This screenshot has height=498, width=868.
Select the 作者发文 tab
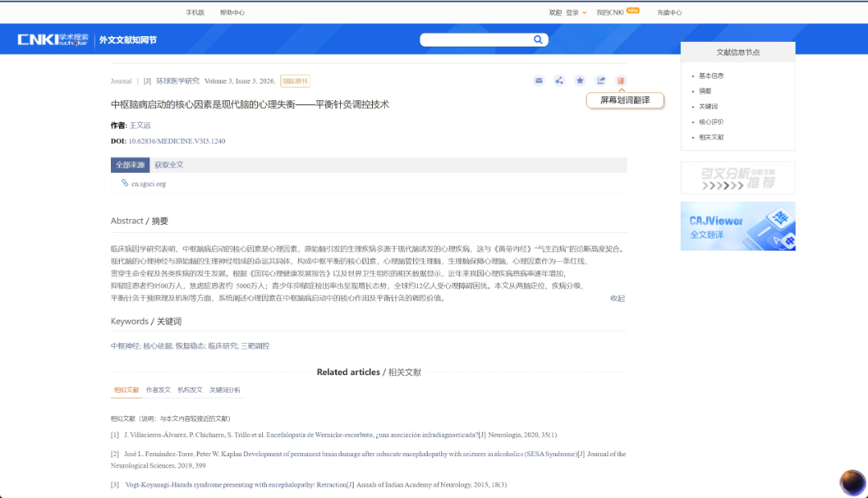point(158,390)
